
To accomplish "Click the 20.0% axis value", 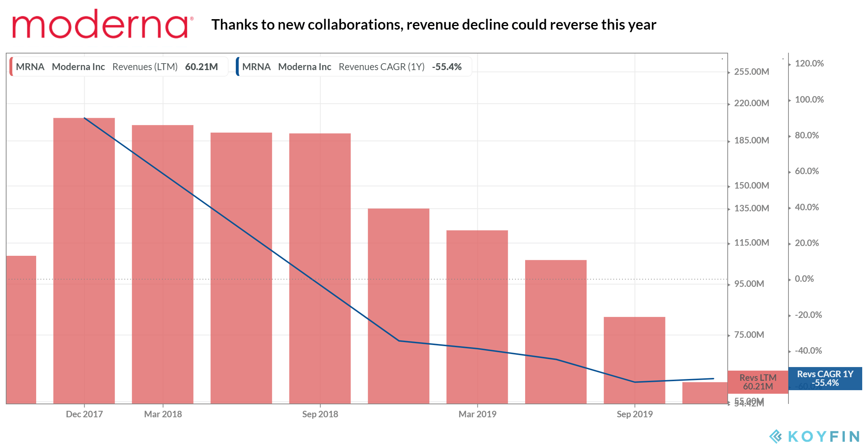I will 807,243.
